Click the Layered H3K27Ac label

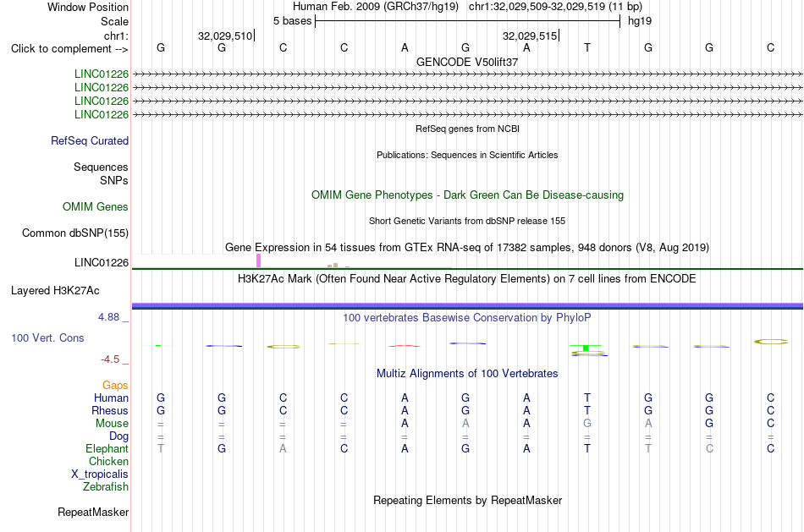55,291
